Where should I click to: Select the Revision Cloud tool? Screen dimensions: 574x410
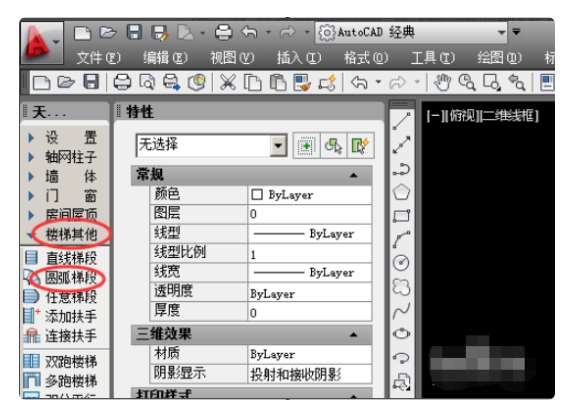click(x=402, y=287)
